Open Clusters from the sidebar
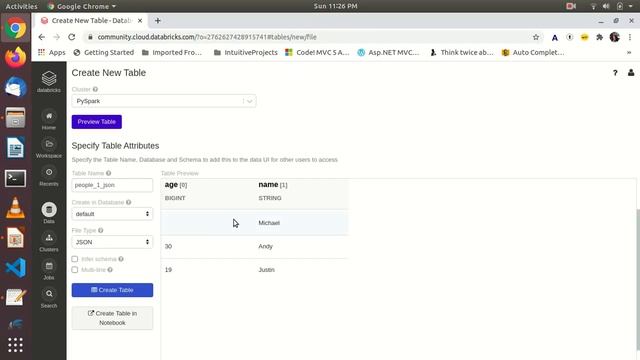The height and width of the screenshot is (360, 640). click(49, 242)
